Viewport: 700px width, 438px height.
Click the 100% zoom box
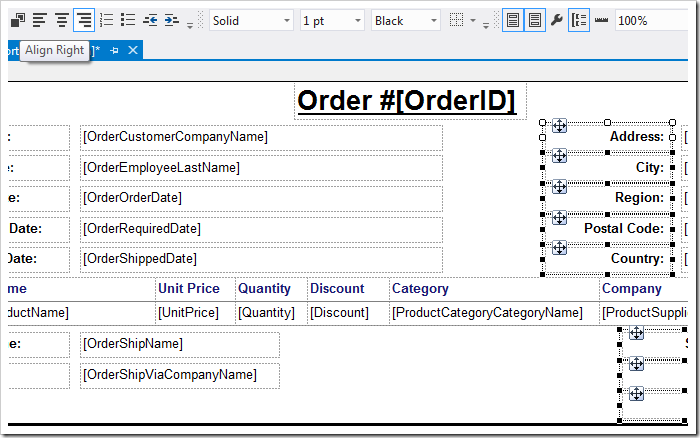651,21
